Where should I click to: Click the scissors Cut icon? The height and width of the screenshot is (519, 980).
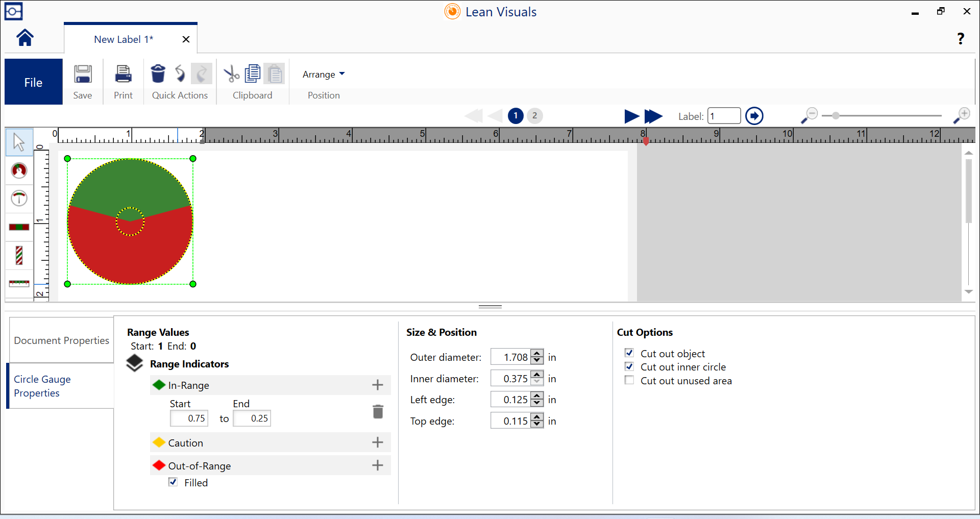[231, 74]
